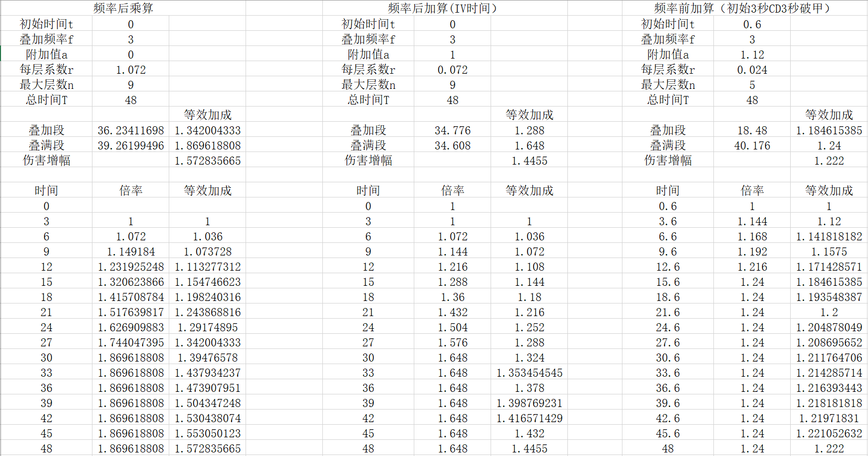Select the cell 1.416571429
The width and height of the screenshot is (868, 456).
pos(529,418)
